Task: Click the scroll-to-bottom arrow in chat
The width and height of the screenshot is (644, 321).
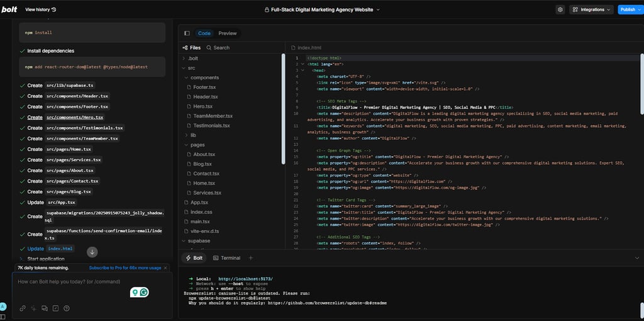Action: 92,252
